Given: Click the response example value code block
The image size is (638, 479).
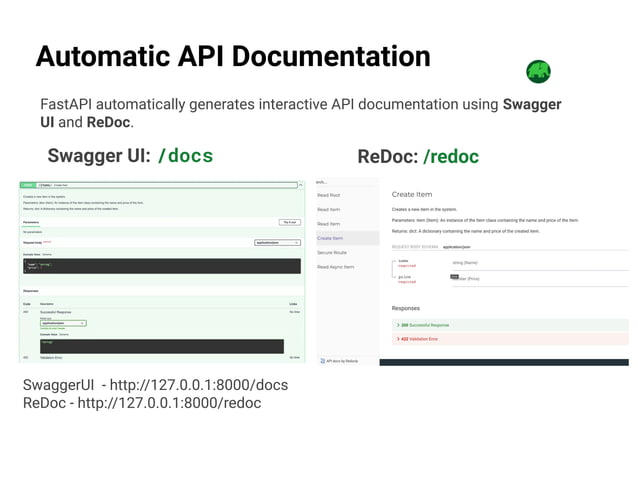Looking at the screenshot, I should click(x=162, y=346).
